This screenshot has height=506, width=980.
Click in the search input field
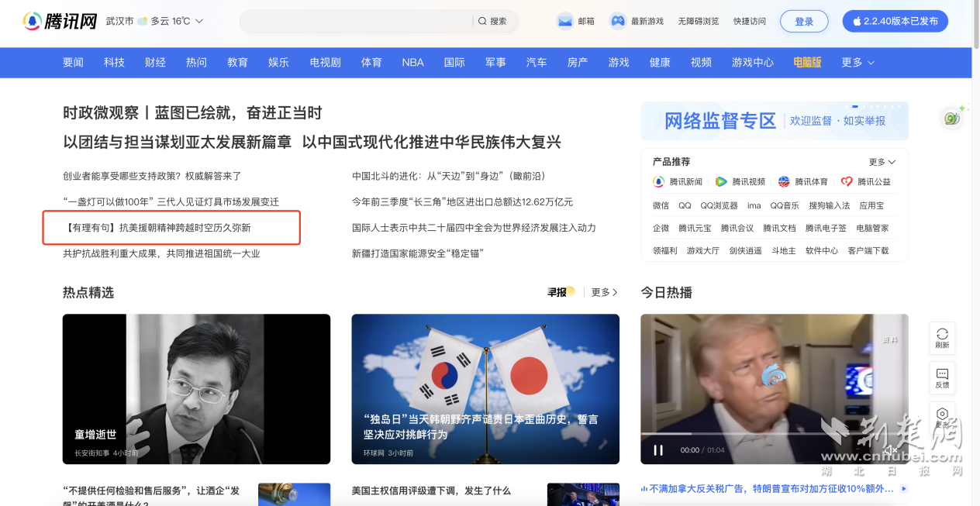357,21
